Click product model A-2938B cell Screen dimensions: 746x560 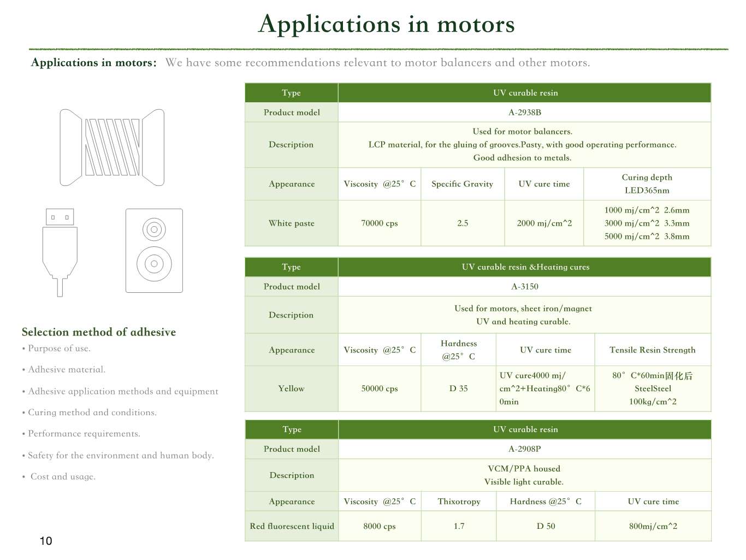coord(524,113)
